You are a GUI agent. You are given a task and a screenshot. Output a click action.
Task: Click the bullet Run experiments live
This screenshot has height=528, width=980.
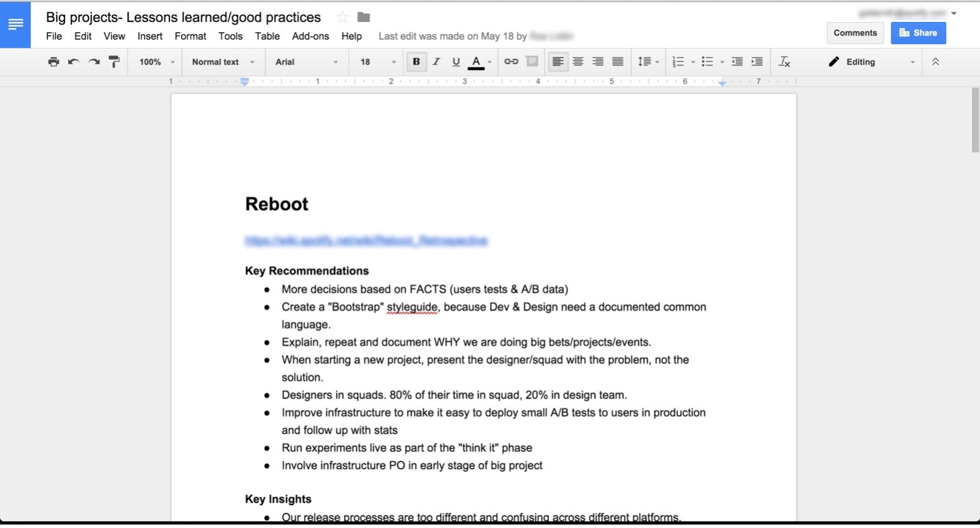[x=407, y=448]
